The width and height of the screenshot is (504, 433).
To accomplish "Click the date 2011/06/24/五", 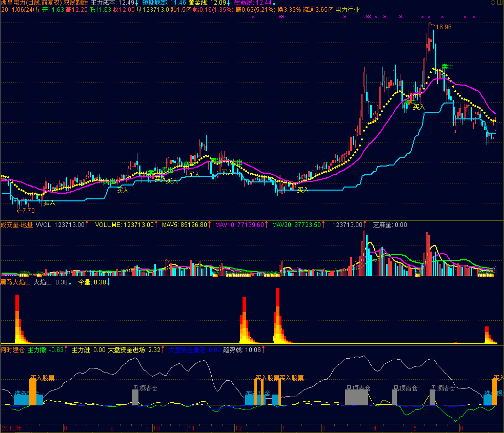I will tap(21, 10).
